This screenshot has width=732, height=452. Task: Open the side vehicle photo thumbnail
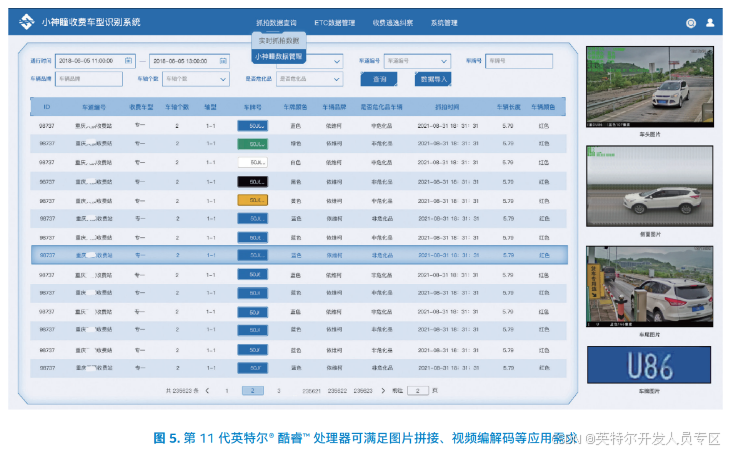tap(649, 186)
